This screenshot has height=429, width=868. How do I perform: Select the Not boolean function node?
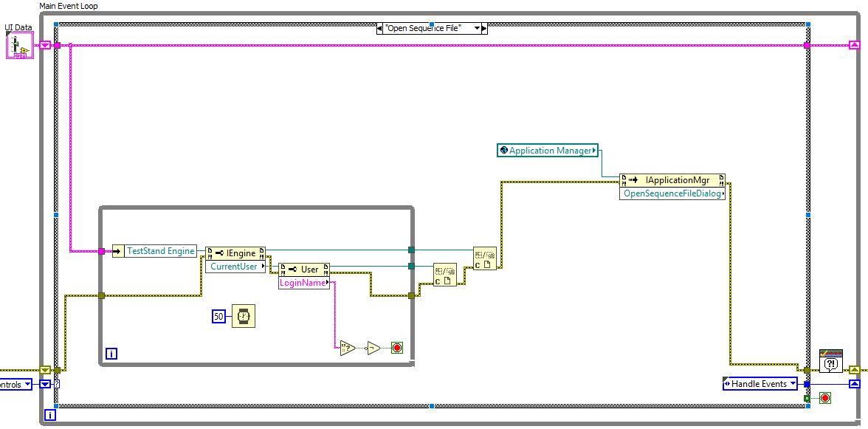coord(374,348)
